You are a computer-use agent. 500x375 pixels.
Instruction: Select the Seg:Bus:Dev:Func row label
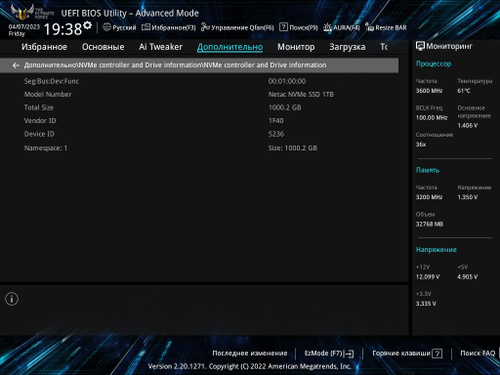(51, 81)
